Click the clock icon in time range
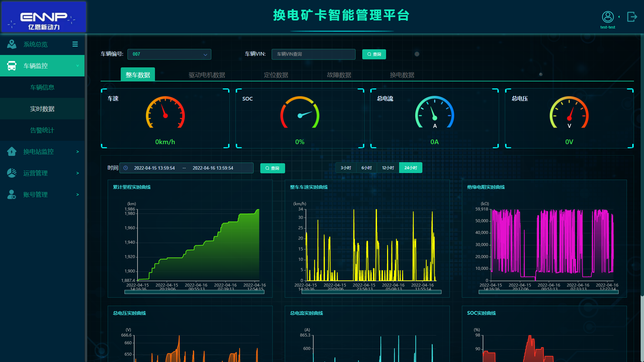The width and height of the screenshot is (644, 362). click(126, 168)
